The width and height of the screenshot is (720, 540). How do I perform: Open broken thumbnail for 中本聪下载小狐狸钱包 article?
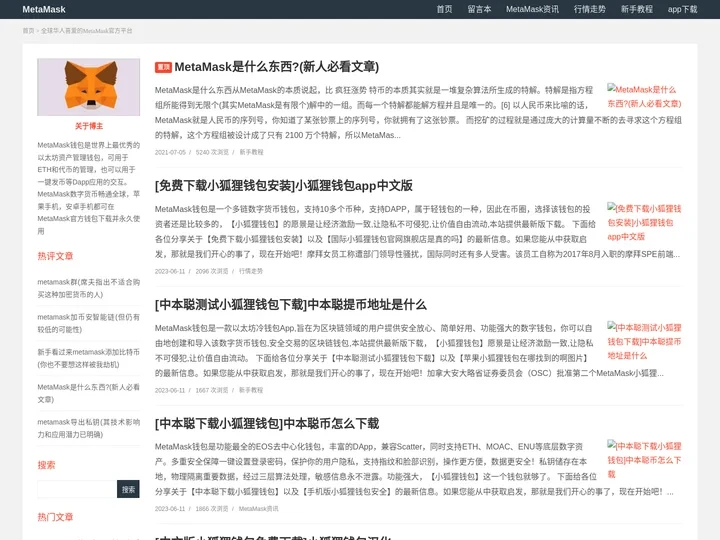644,460
